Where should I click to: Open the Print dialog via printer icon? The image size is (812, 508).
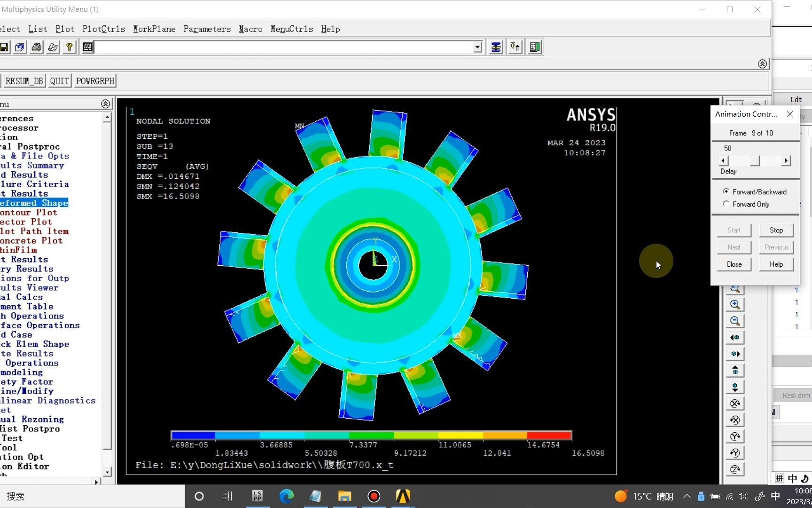coord(36,47)
